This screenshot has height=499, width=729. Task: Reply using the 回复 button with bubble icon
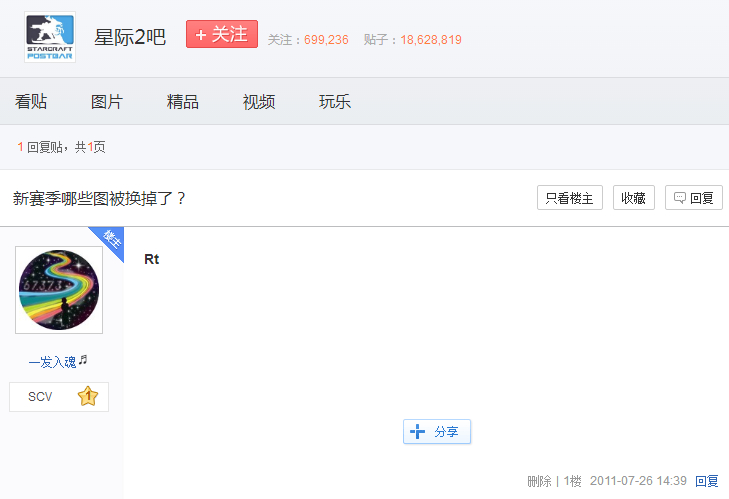pyautogui.click(x=694, y=198)
